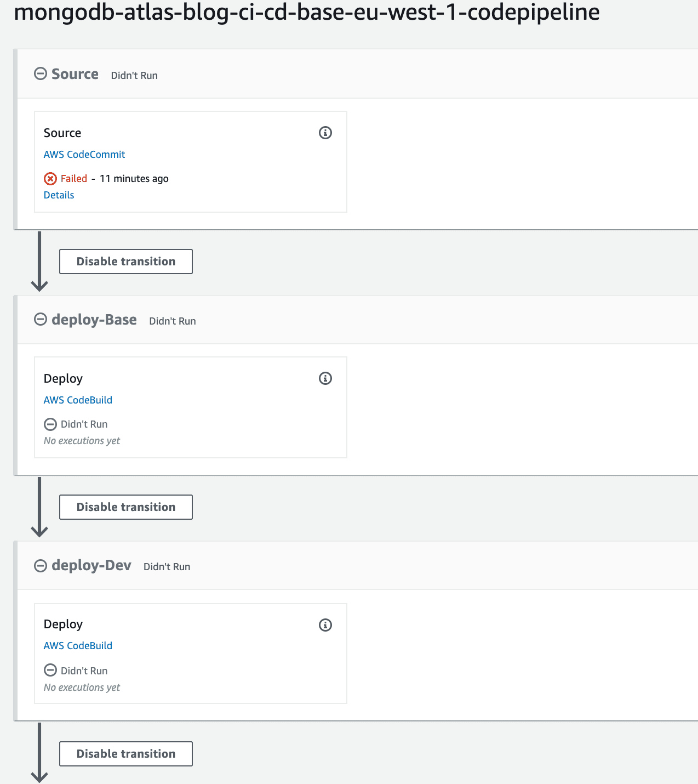Viewport: 698px width, 784px height.
Task: Disable transition between Source and deploy-Base
Action: click(x=126, y=262)
